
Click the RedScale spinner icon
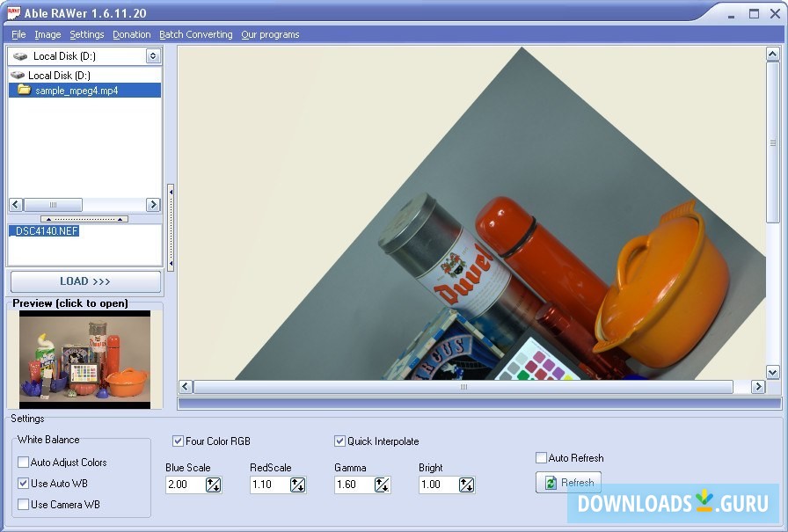point(297,485)
